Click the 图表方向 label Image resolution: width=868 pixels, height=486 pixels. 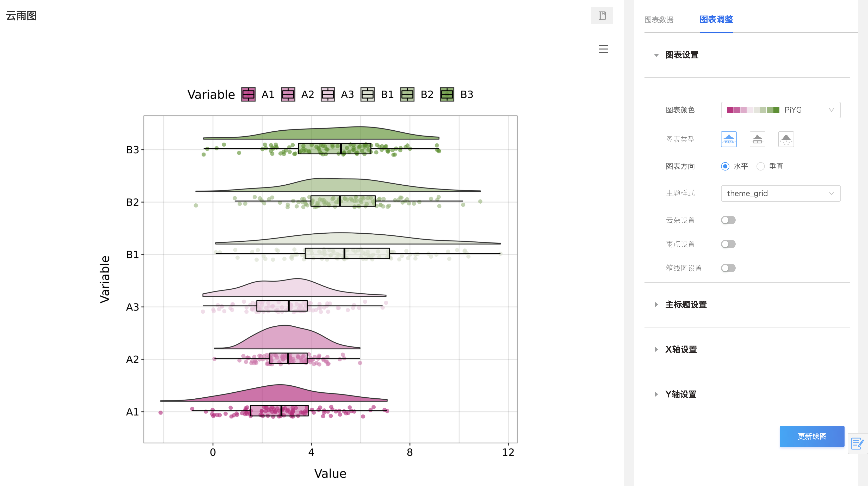[680, 166]
